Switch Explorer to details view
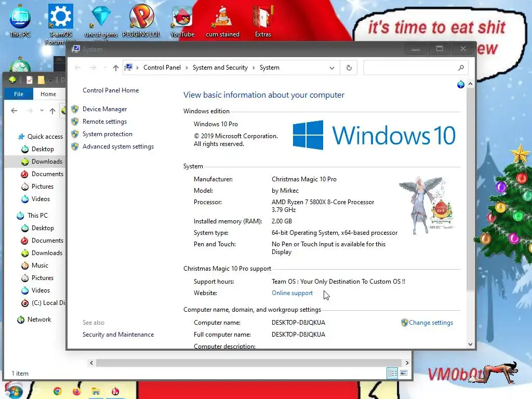Image resolution: width=532 pixels, height=399 pixels. point(393,373)
